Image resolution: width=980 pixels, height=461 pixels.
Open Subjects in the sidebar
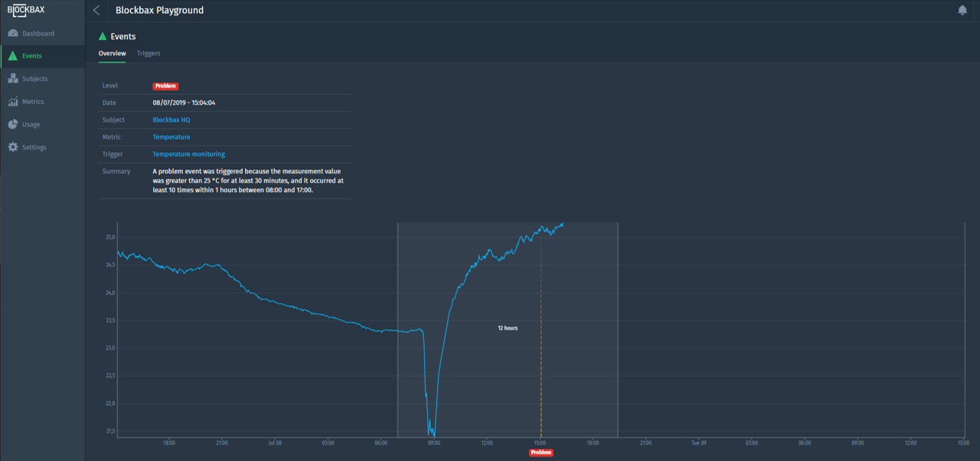point(34,79)
